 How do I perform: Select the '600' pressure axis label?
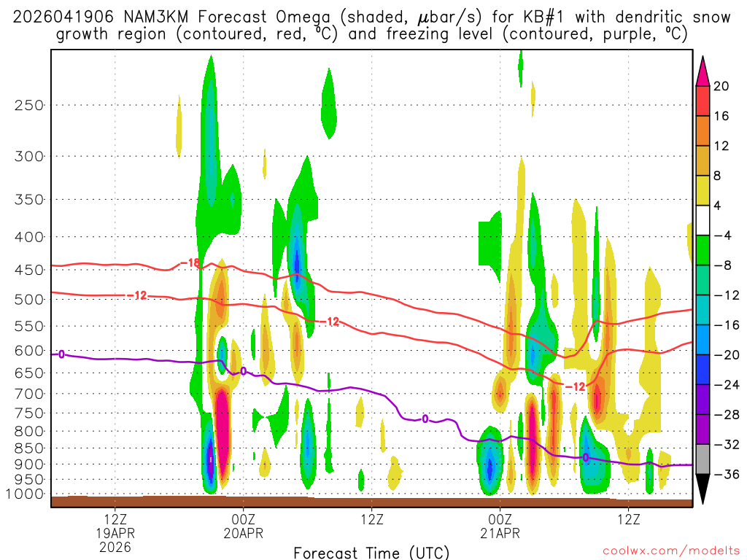pos(29,351)
